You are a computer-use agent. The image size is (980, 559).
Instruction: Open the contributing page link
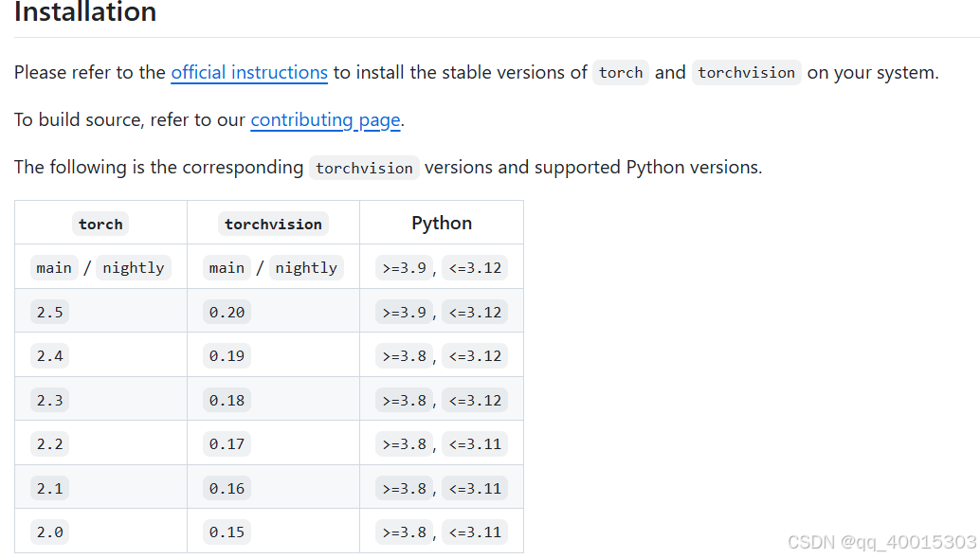coord(324,119)
